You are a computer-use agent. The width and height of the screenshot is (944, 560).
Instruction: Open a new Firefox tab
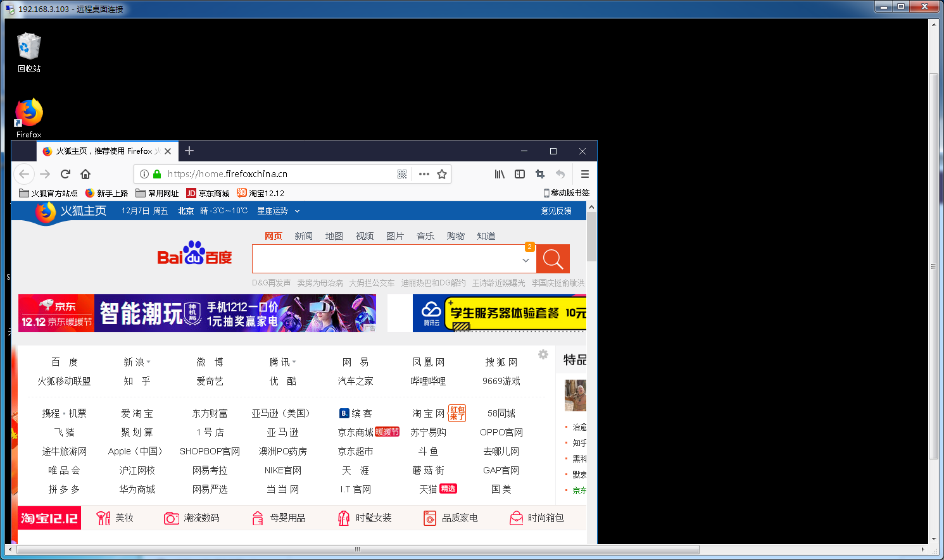(189, 151)
